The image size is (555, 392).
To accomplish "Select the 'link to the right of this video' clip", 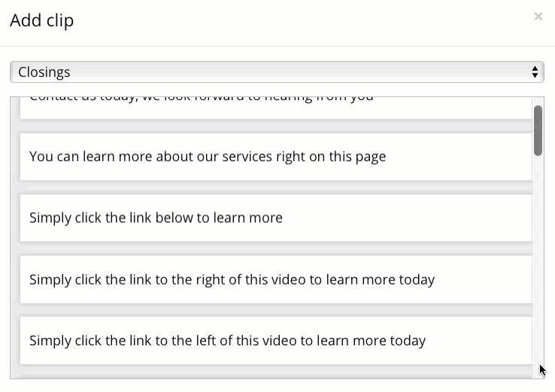I will tap(276, 279).
